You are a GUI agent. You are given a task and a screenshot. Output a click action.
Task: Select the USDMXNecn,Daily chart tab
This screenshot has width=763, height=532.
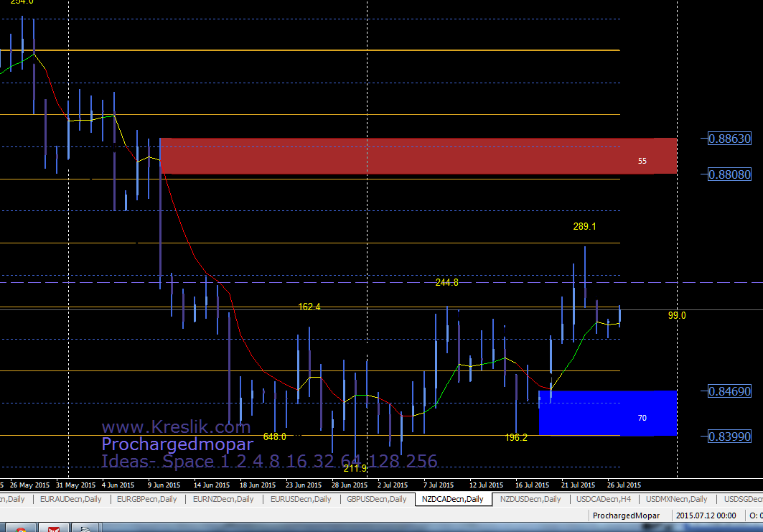(x=676, y=499)
